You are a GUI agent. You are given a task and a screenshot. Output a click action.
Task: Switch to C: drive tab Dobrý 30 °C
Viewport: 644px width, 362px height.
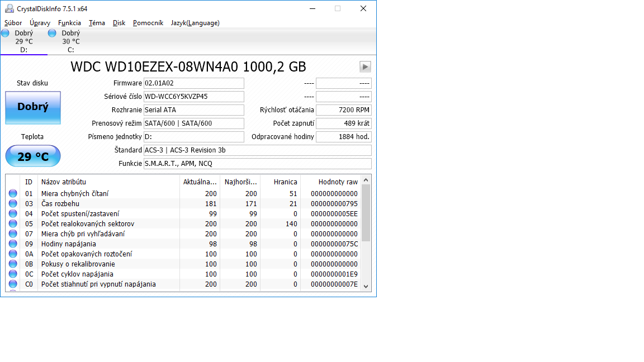70,41
